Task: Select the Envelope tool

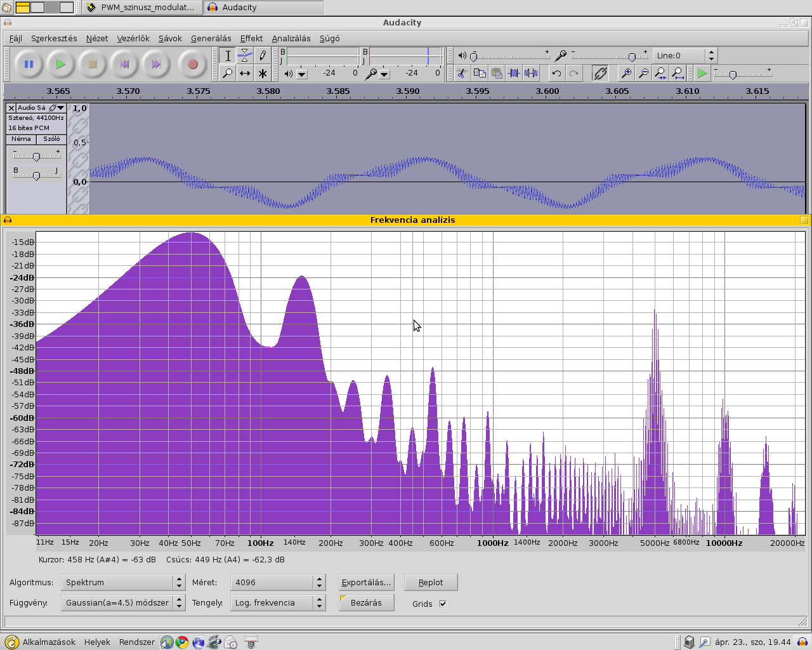Action: (245, 56)
